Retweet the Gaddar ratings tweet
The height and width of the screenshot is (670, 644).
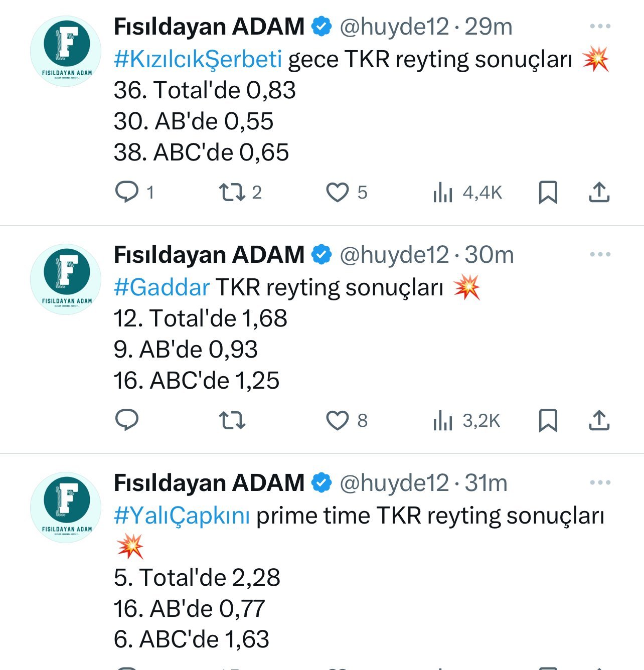[x=232, y=420]
